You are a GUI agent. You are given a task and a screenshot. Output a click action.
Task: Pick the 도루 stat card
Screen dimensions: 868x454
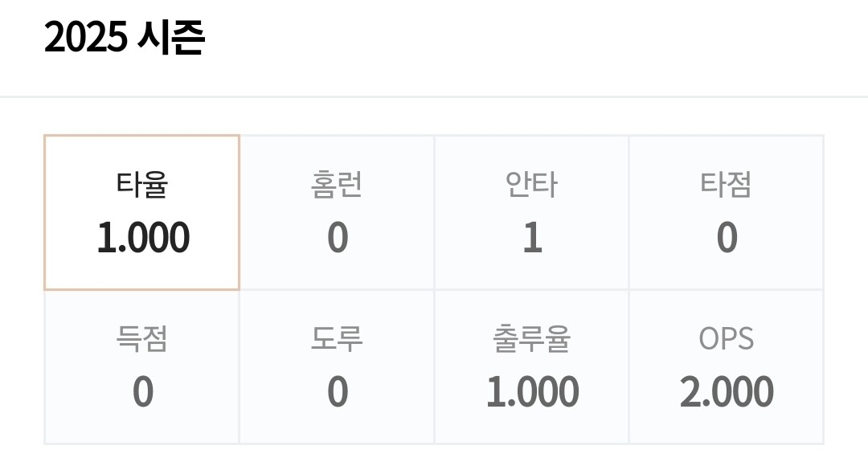pos(337,367)
